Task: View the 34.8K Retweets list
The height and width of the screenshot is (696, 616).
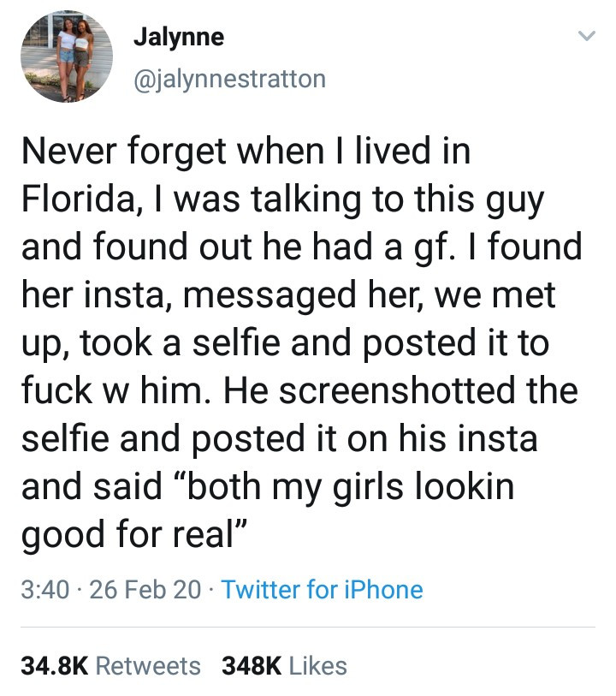Action: 110,665
